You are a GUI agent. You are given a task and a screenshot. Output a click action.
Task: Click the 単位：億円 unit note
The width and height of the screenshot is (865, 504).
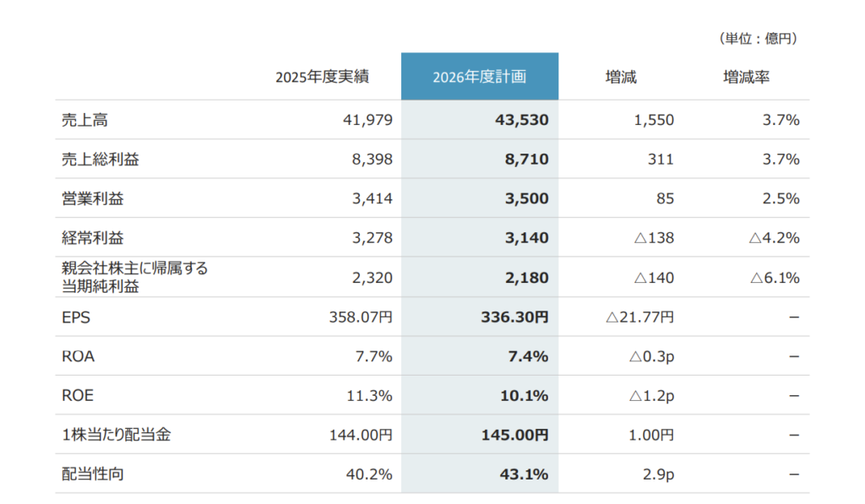(758, 38)
